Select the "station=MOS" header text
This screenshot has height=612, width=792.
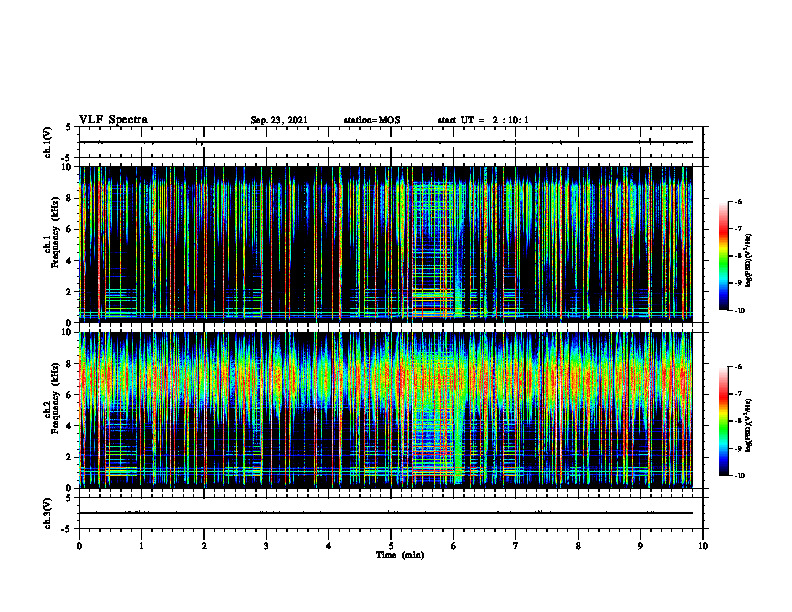372,120
